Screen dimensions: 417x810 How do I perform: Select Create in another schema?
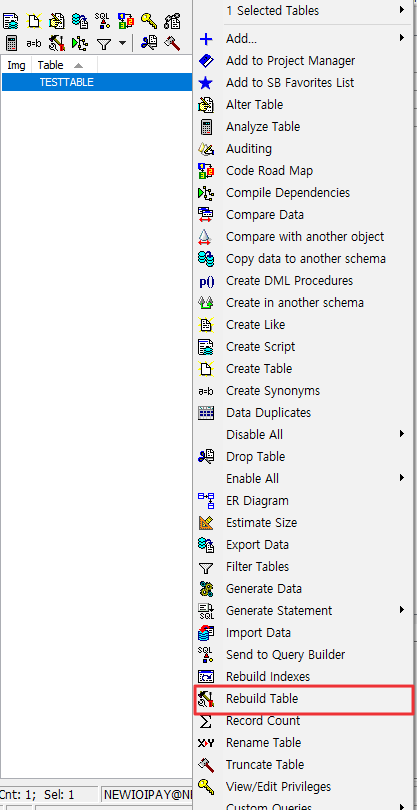point(303,303)
